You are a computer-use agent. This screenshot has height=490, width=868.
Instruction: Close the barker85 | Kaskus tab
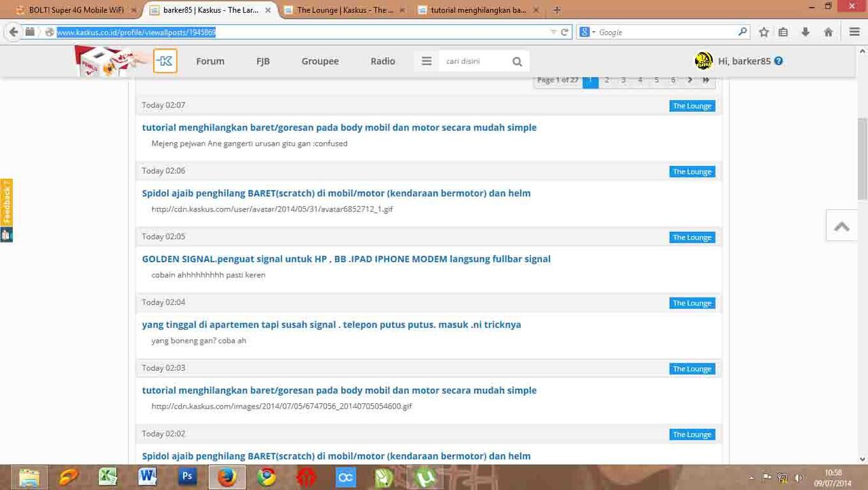click(268, 10)
